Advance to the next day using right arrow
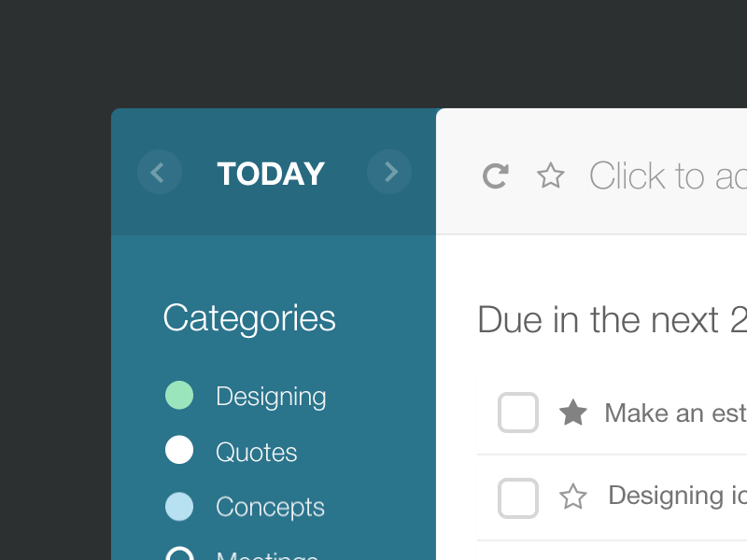Screen dimensions: 747x560 point(389,172)
